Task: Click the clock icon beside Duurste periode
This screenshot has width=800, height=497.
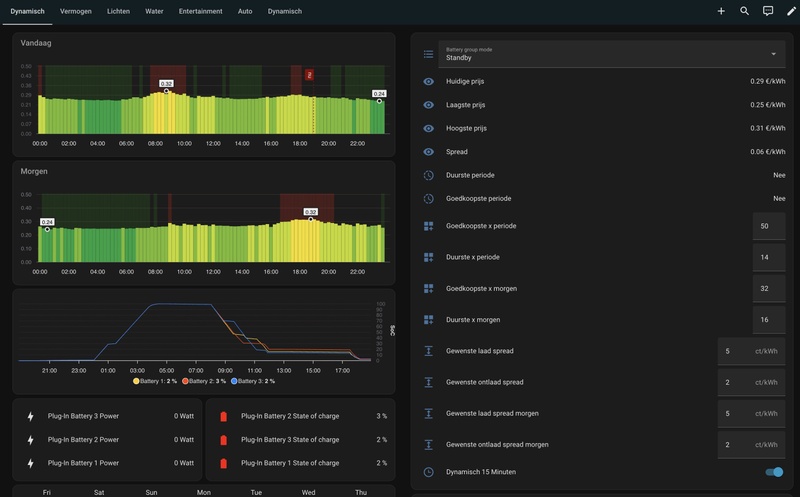Action: [428, 175]
